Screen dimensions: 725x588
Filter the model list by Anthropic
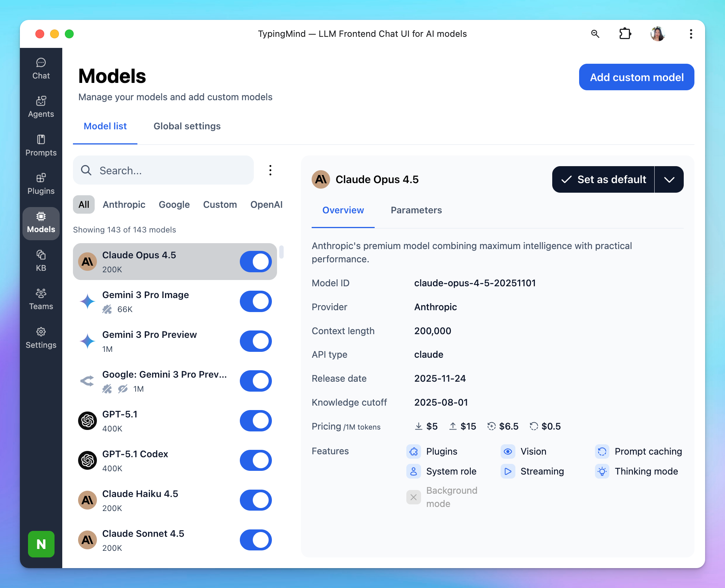(124, 204)
